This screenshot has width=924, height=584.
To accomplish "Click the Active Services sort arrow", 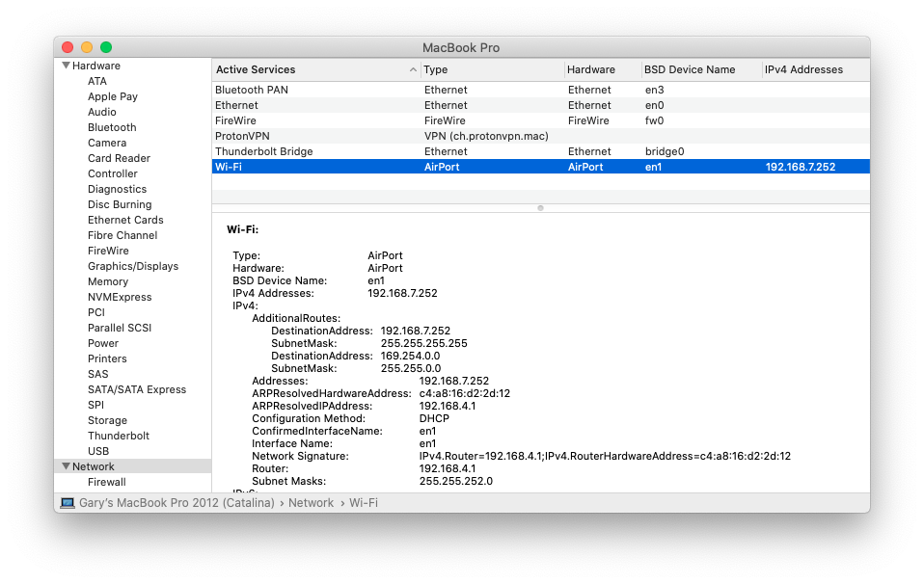I will point(413,69).
